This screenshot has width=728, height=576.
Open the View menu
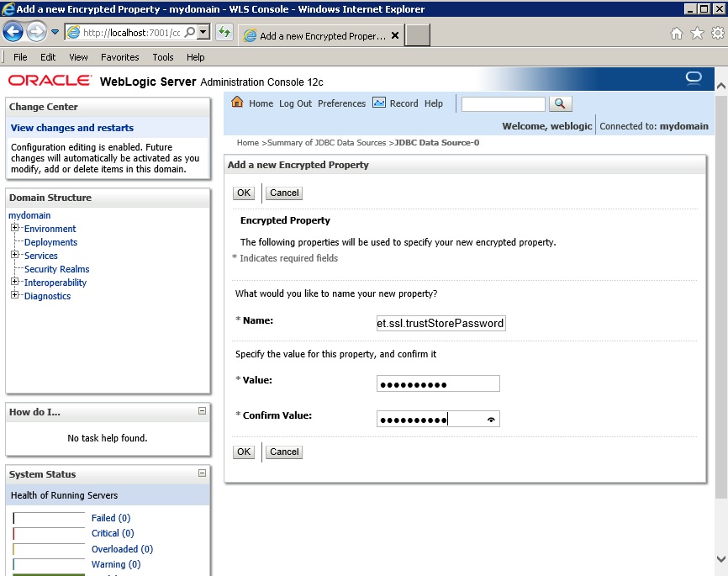coord(78,57)
